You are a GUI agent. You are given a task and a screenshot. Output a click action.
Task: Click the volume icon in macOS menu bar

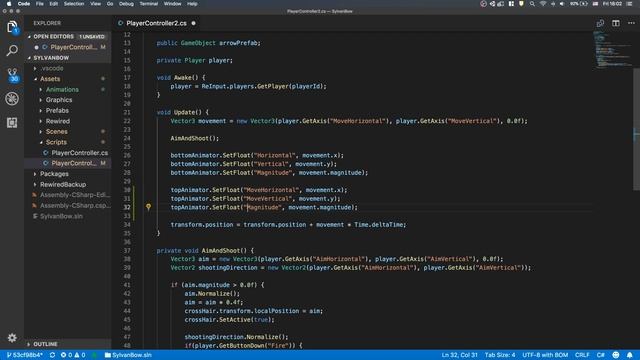pyautogui.click(x=562, y=4)
